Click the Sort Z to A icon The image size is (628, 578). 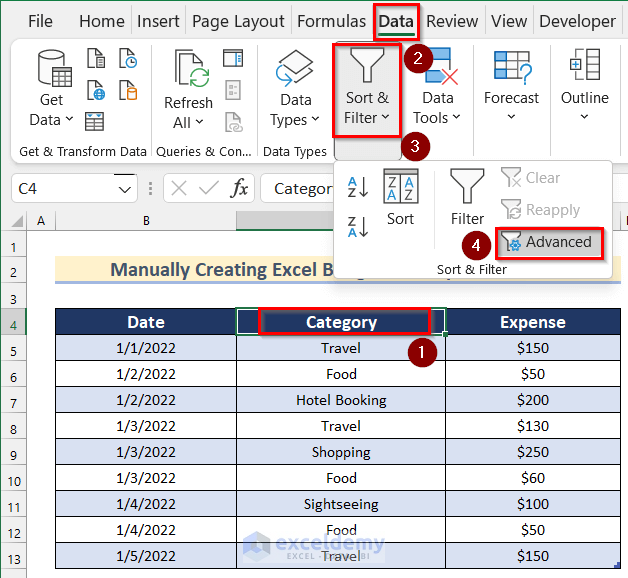(x=357, y=227)
